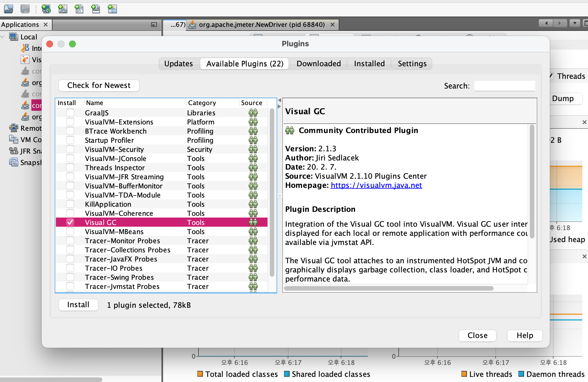Click the VM Coredumps node icon
The height and width of the screenshot is (382, 588).
tap(14, 140)
